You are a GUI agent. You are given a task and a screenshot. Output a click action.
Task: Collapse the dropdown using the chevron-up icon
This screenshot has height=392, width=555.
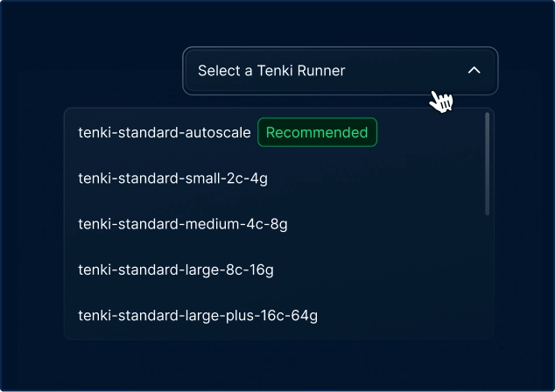474,71
